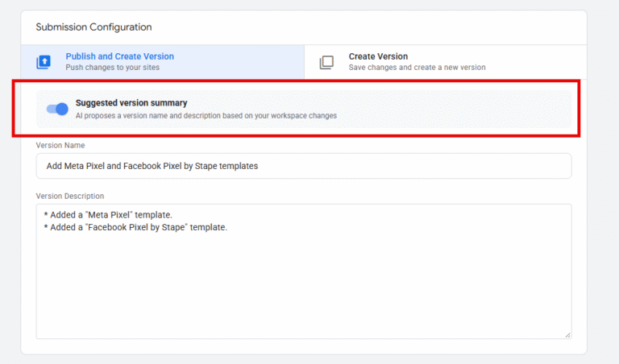Click the 'Version Name' field label
The width and height of the screenshot is (619, 364).
coord(60,145)
